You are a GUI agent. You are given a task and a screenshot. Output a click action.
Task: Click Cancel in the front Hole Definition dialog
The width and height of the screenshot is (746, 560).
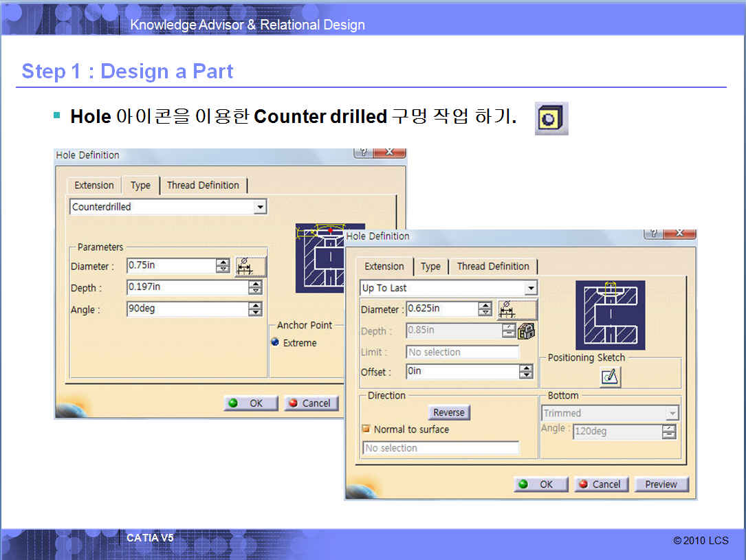point(599,484)
